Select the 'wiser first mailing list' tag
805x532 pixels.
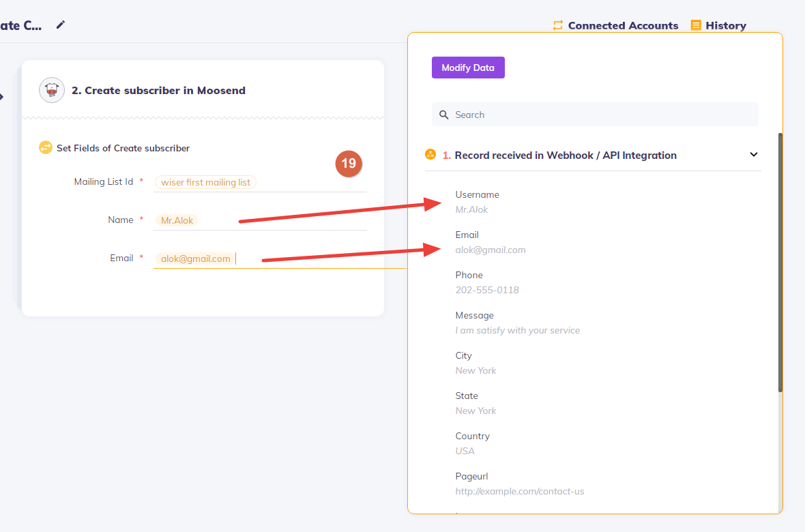205,182
